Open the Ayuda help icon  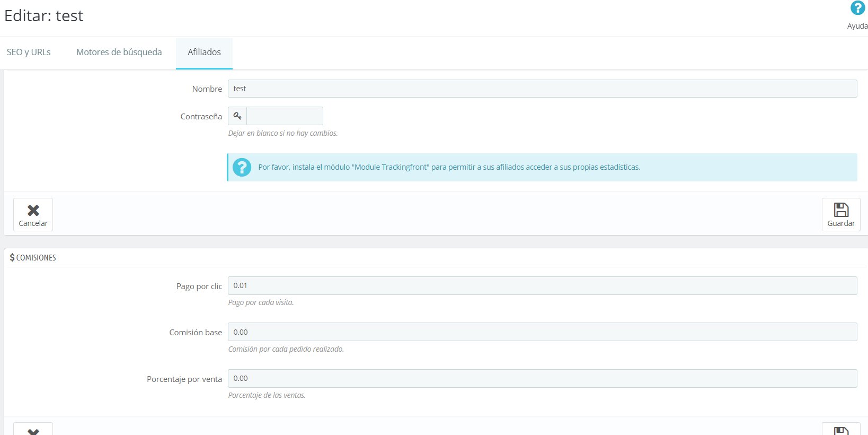[x=857, y=8]
